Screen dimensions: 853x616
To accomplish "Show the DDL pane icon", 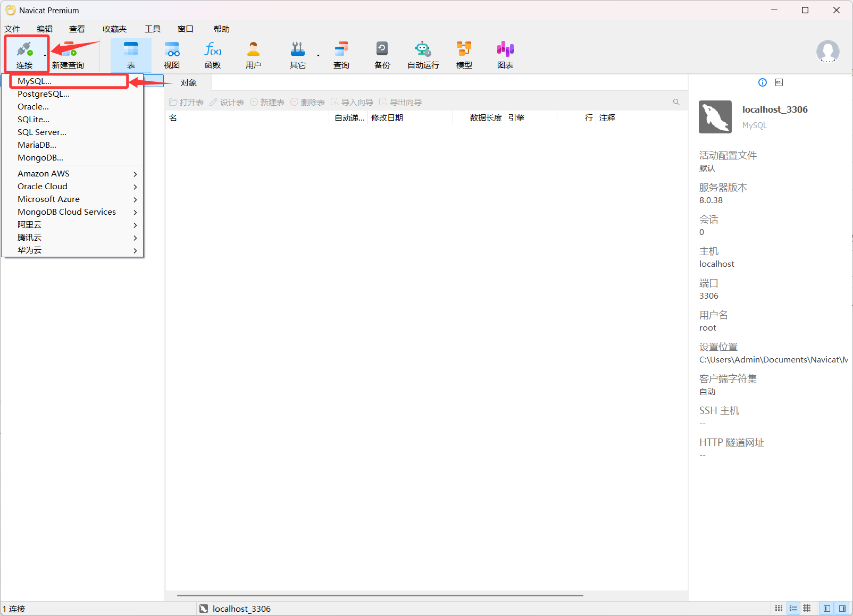I will coord(779,82).
